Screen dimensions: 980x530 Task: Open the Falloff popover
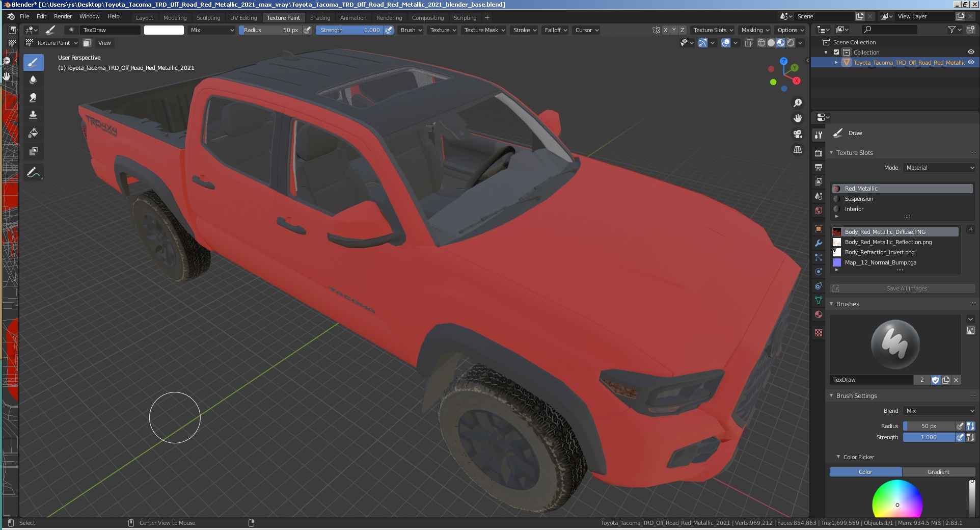[x=555, y=30]
